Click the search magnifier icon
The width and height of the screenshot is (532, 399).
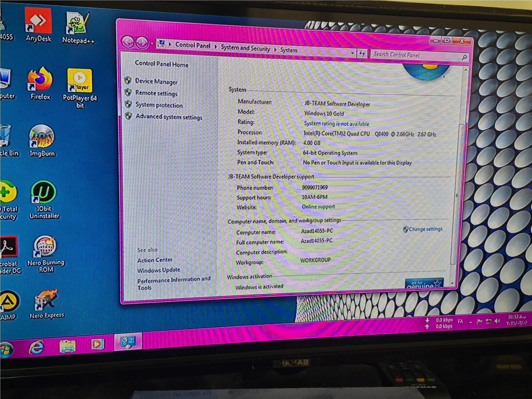[464, 57]
